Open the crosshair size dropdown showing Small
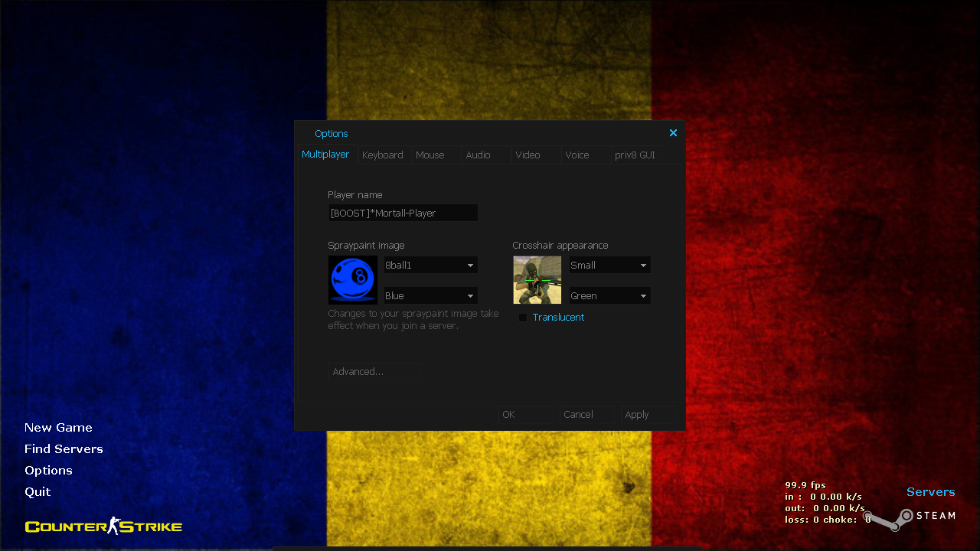 [x=609, y=264]
